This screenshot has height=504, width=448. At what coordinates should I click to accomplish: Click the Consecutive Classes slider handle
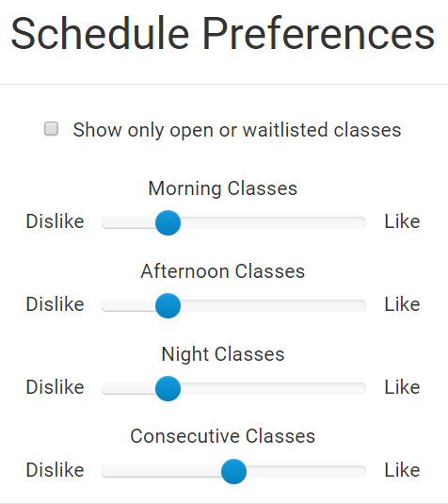[233, 471]
